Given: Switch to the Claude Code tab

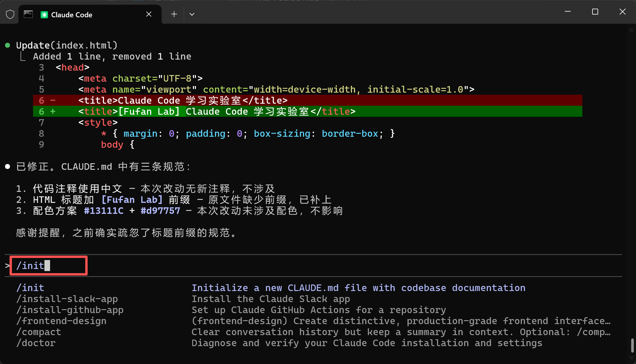Looking at the screenshot, I should tap(90, 15).
